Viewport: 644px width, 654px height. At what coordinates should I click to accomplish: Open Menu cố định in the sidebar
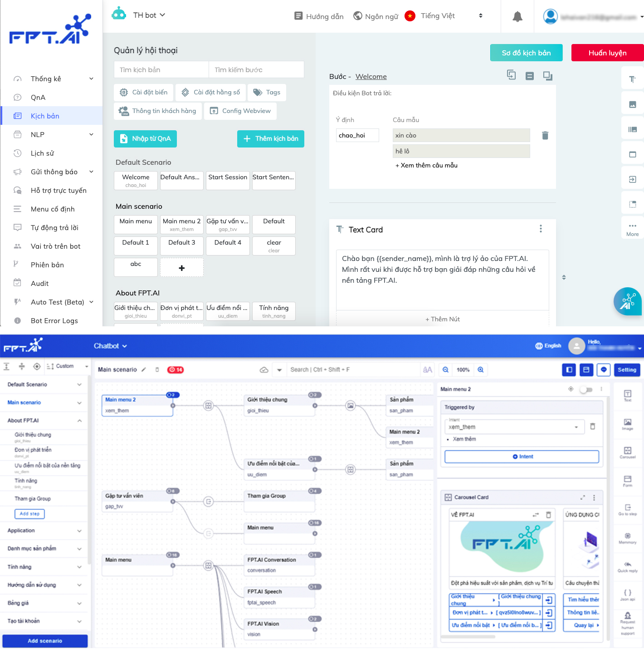52,209
